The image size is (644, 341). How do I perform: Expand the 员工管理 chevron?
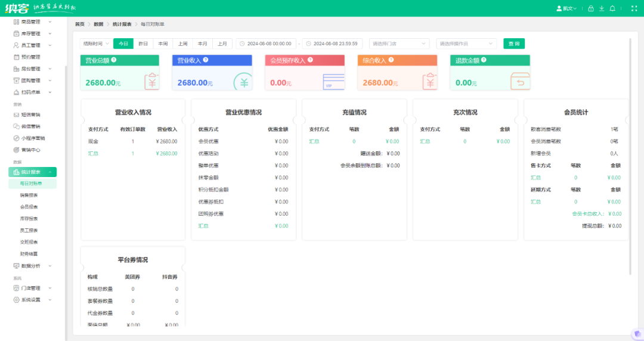tap(50, 45)
